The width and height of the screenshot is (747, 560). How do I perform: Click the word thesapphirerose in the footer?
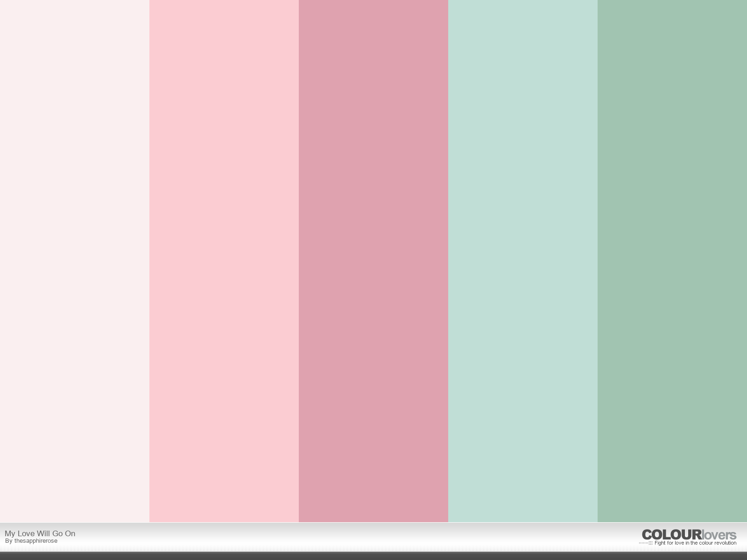tap(36, 541)
